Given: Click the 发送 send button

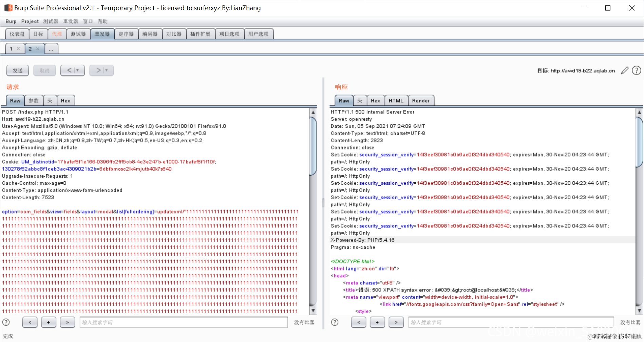Looking at the screenshot, I should (18, 71).
